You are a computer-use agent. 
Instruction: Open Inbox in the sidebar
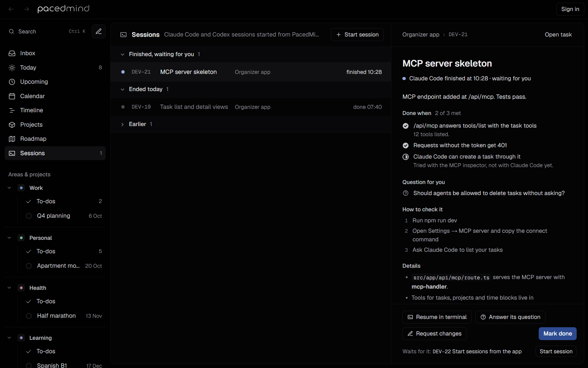click(55, 53)
